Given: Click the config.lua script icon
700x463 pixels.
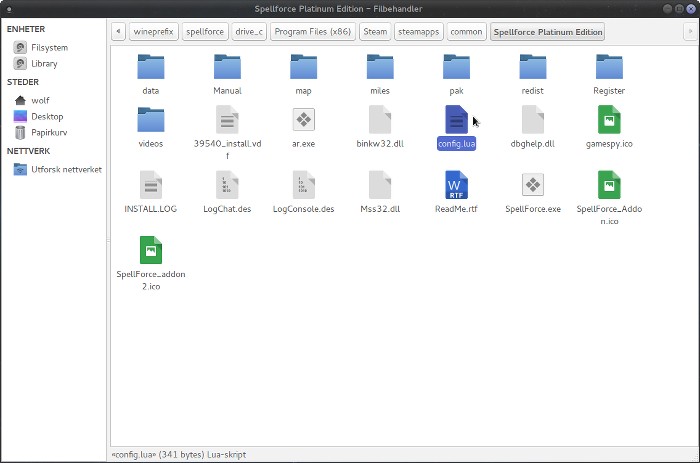Looking at the screenshot, I should click(456, 120).
